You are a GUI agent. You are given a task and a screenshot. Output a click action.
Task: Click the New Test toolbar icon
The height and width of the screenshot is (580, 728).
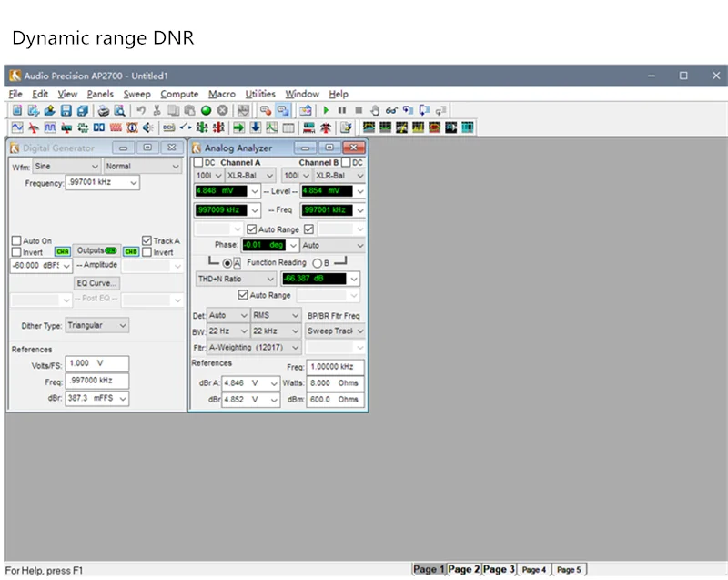pos(17,110)
